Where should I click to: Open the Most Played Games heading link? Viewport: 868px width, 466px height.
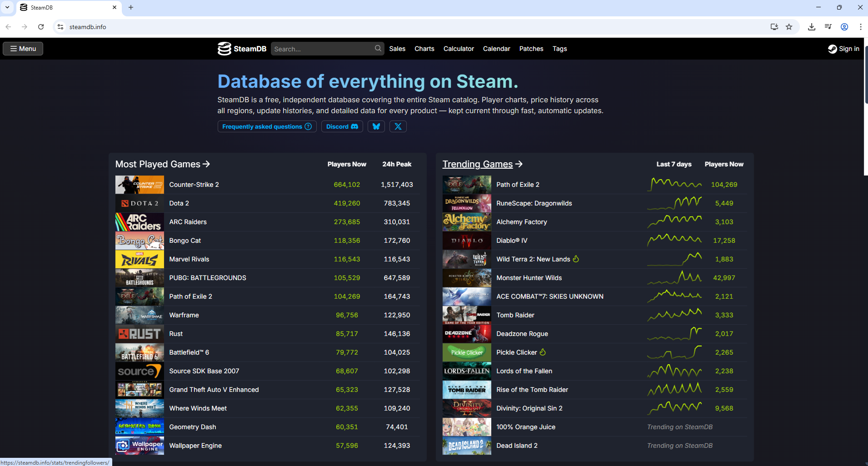point(163,164)
